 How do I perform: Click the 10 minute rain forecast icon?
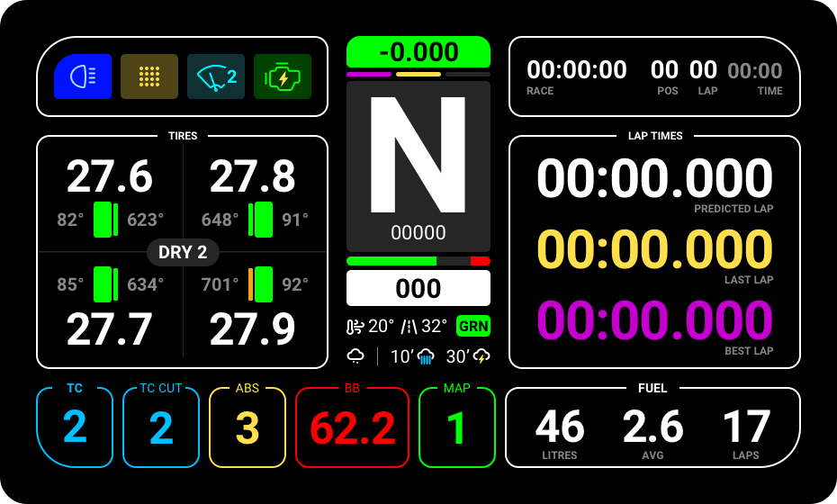pyautogui.click(x=426, y=356)
